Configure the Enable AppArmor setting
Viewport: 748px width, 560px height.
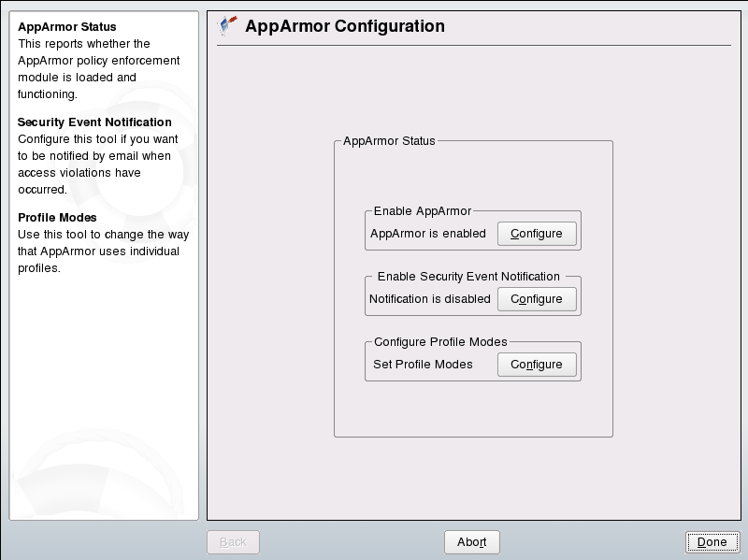pyautogui.click(x=537, y=234)
